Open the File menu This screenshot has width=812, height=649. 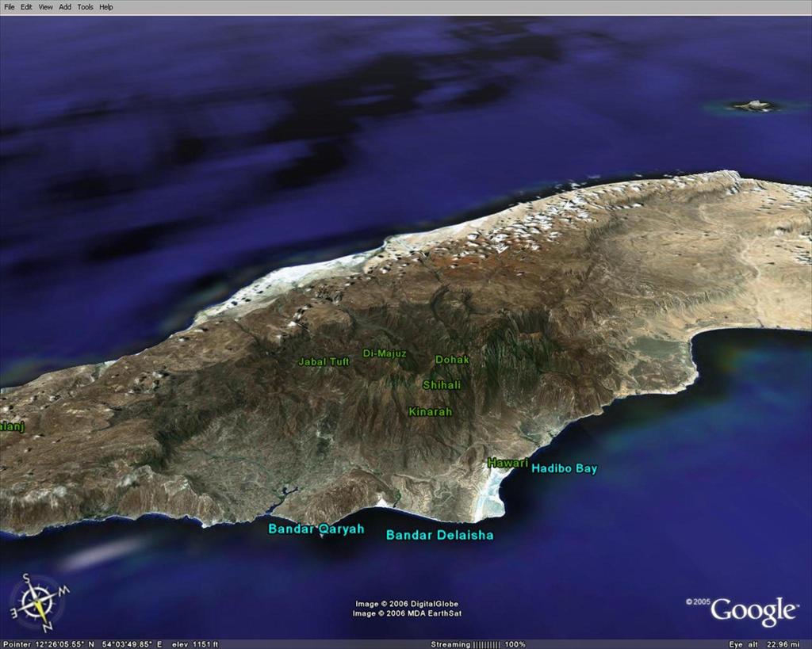(10, 7)
